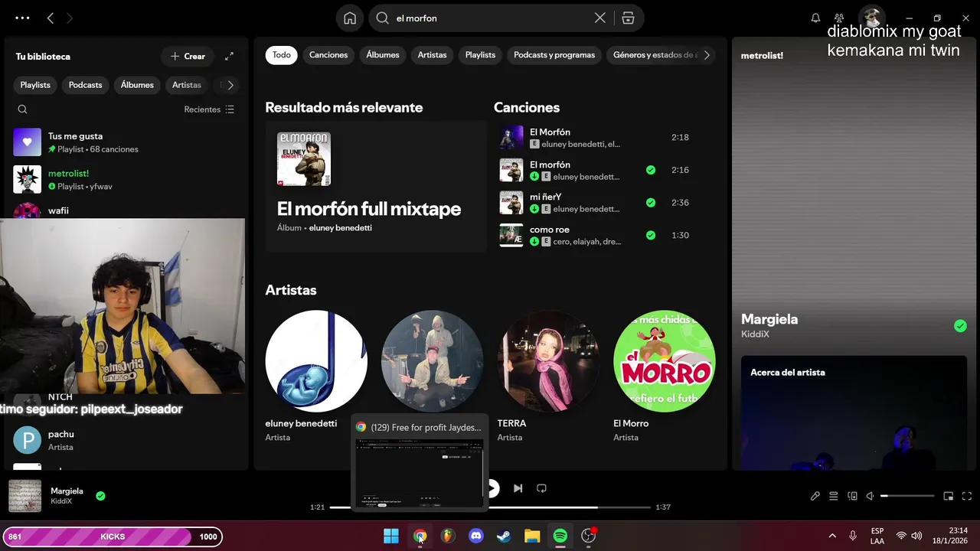Open the three-dots app menu
Viewport: 980px width, 551px height.
(22, 18)
